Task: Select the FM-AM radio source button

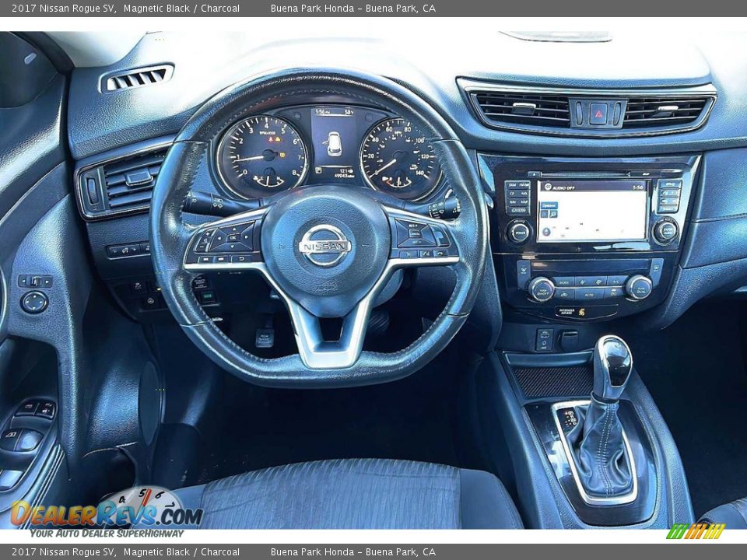Action: (524, 185)
